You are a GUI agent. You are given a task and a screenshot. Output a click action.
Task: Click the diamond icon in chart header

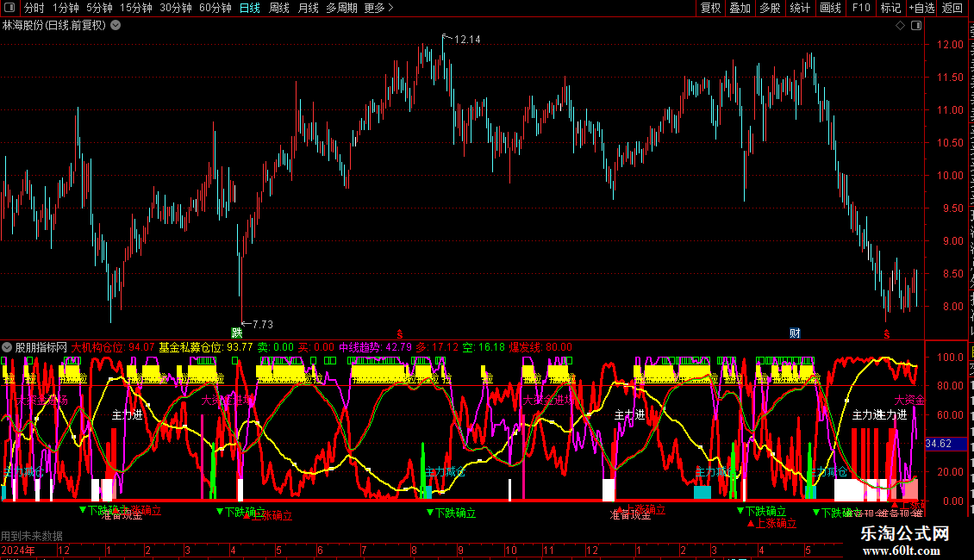pyautogui.click(x=900, y=26)
